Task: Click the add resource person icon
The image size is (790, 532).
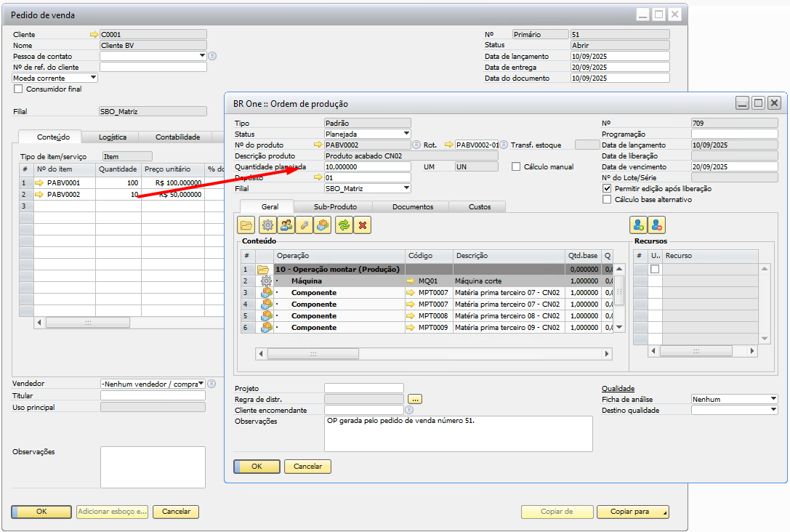Action: coord(639,225)
